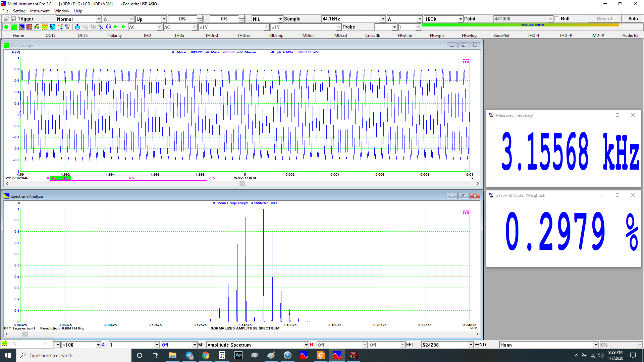The height and width of the screenshot is (362, 644).
Task: Click the probe/wrench settings icon
Action: click(x=101, y=27)
